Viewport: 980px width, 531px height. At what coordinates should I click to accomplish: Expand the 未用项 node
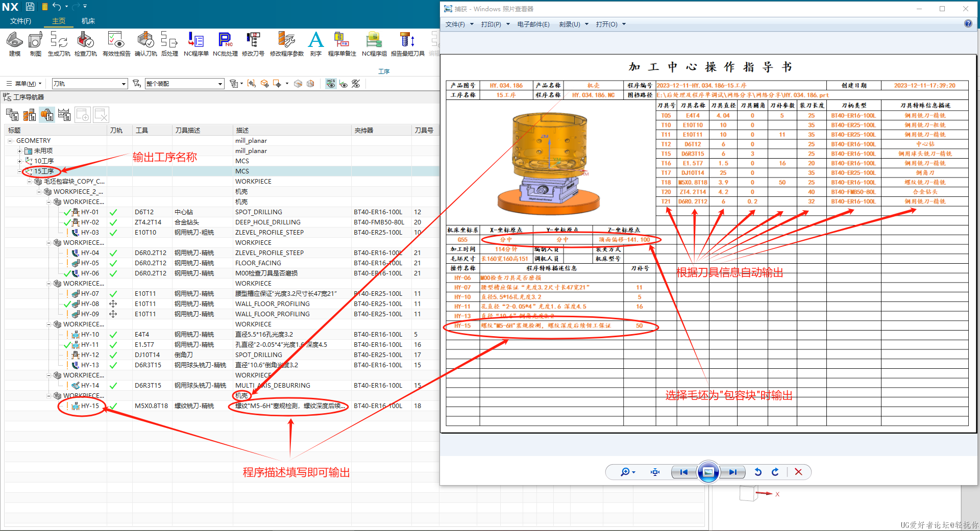point(19,151)
